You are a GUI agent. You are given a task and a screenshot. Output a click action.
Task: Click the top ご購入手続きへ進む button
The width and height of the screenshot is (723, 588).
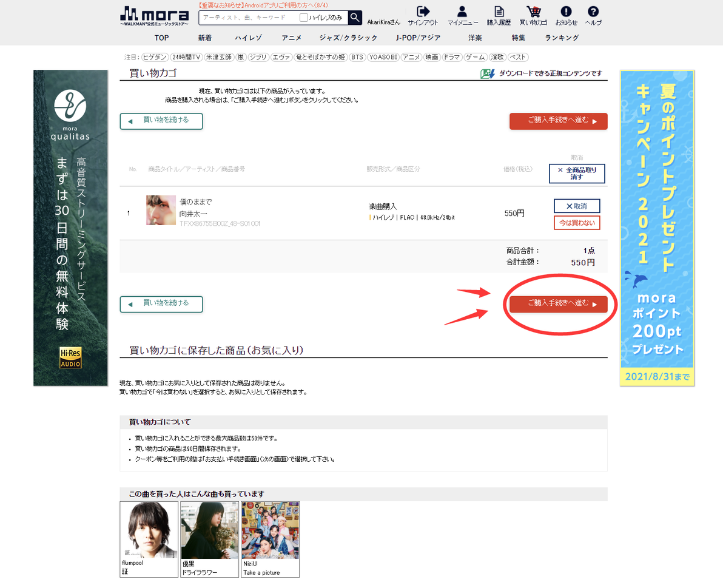tap(559, 121)
